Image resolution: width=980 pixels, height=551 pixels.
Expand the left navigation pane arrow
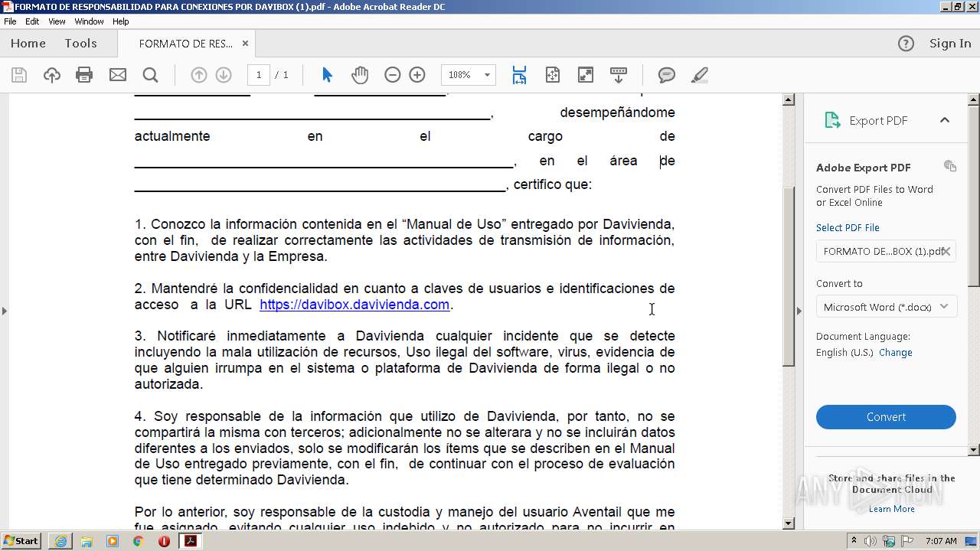5,311
